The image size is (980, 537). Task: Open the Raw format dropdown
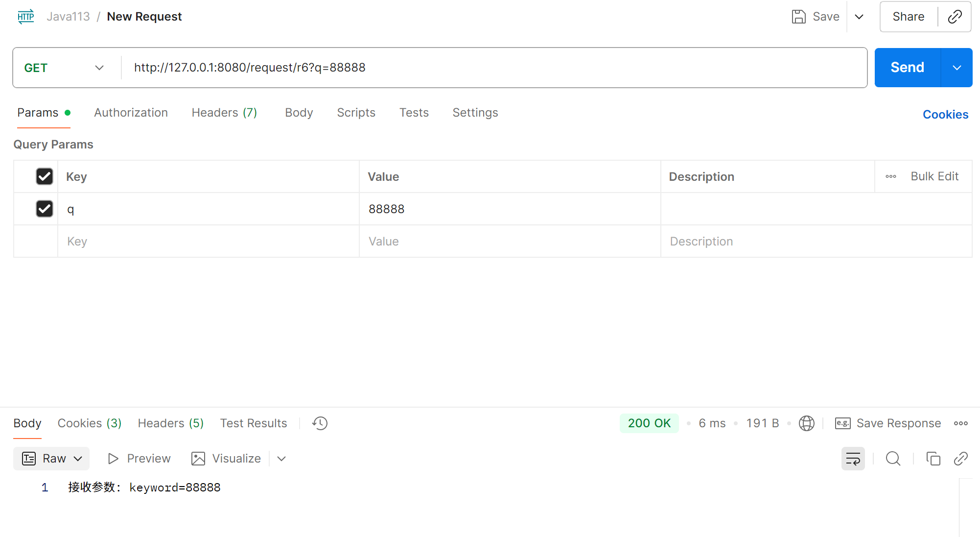point(51,459)
